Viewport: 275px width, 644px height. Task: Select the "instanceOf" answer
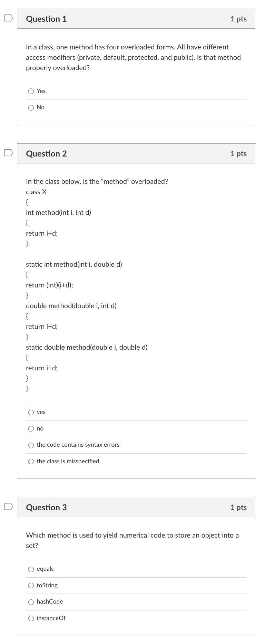click(31, 618)
